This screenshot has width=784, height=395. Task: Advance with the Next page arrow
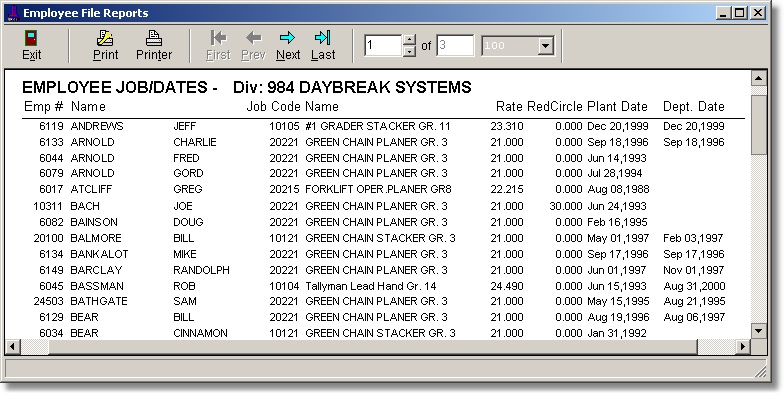(x=288, y=38)
